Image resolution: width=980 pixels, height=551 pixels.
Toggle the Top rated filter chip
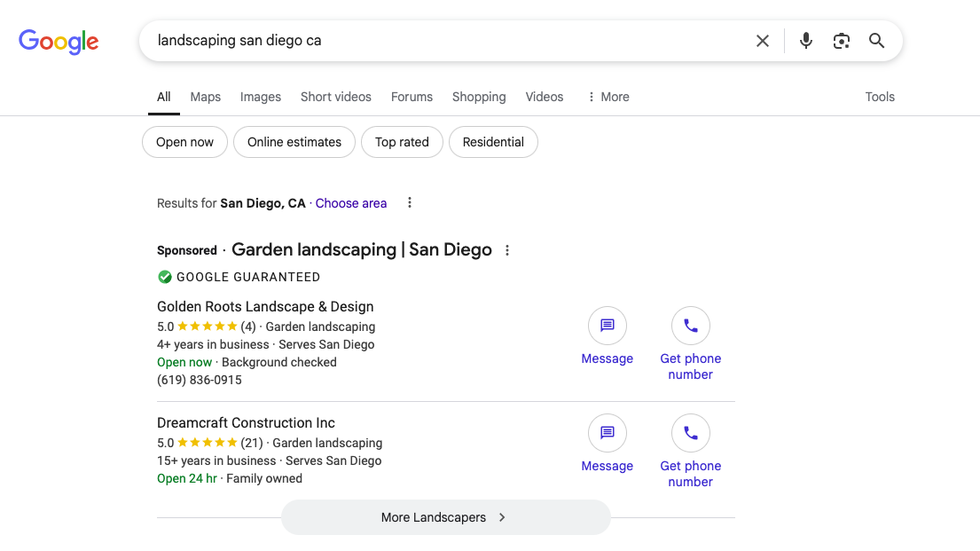(x=402, y=142)
